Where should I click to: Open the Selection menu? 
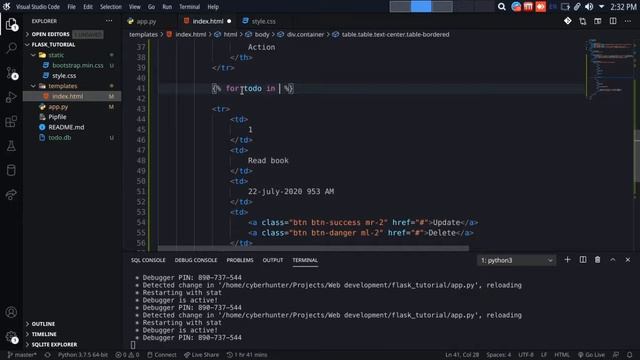click(111, 7)
